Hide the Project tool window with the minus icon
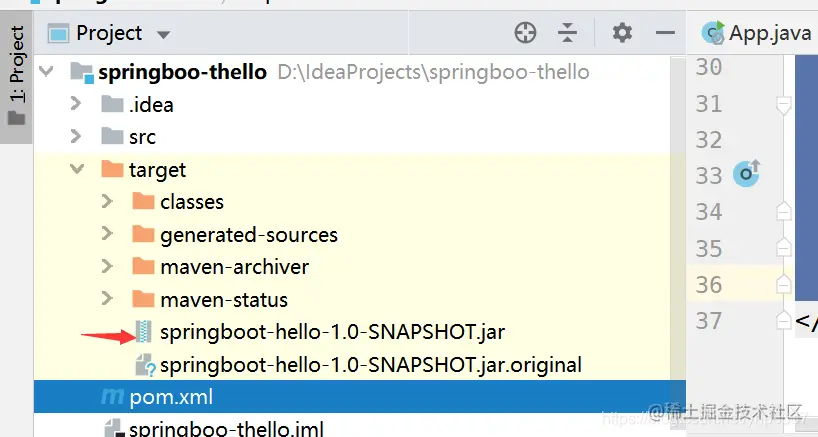The image size is (818, 437). (665, 33)
